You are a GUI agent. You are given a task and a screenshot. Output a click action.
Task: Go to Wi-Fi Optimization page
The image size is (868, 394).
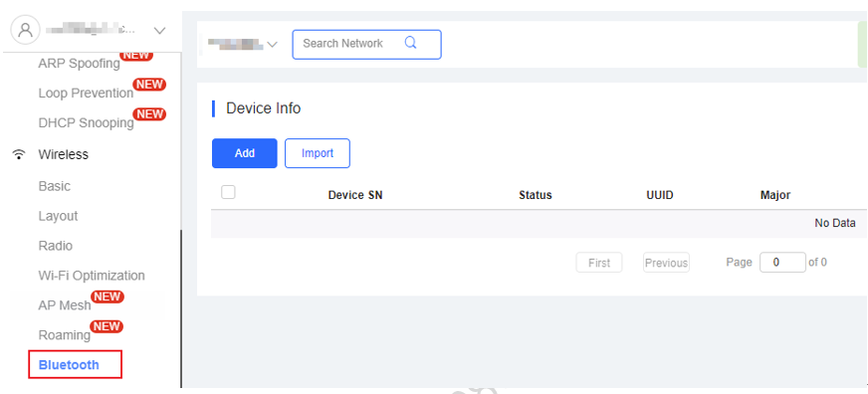(92, 276)
